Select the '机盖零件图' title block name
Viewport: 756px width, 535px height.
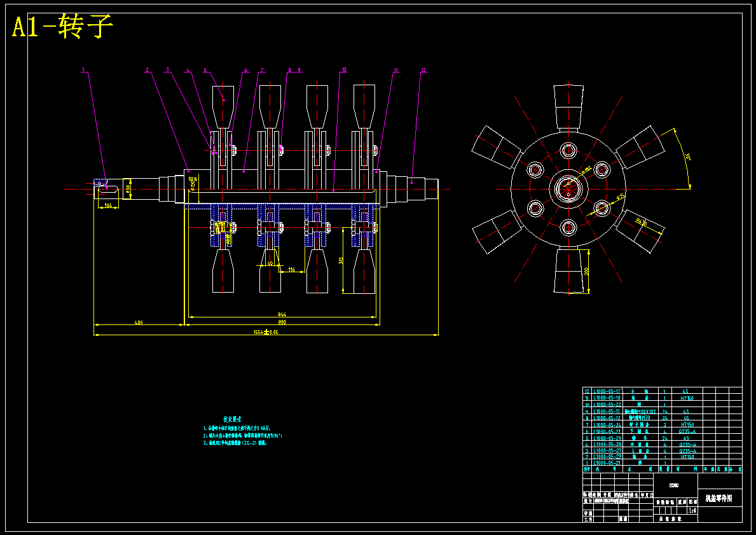coord(719,498)
